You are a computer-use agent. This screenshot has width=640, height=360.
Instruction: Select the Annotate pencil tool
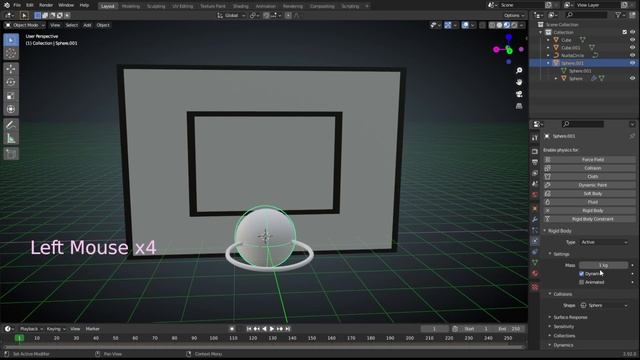(x=11, y=125)
